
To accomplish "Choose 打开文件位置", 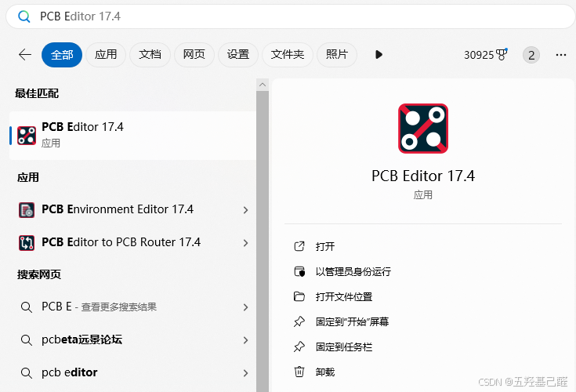I will pyautogui.click(x=344, y=297).
